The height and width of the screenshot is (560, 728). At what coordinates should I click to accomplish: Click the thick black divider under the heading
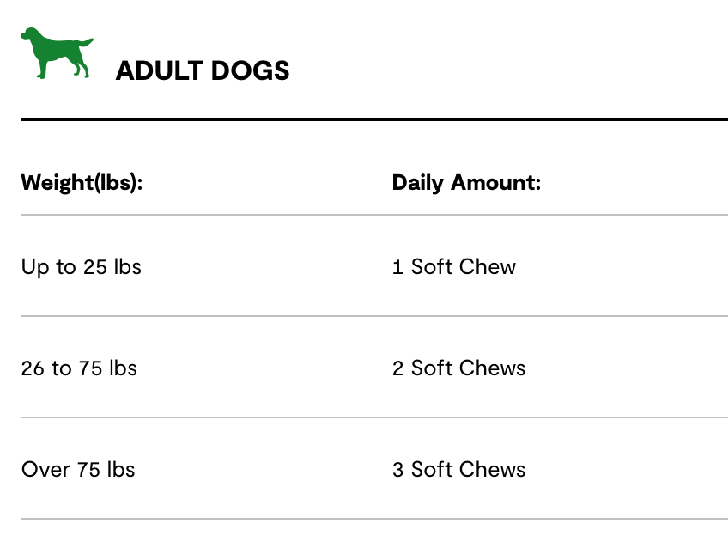tap(374, 119)
